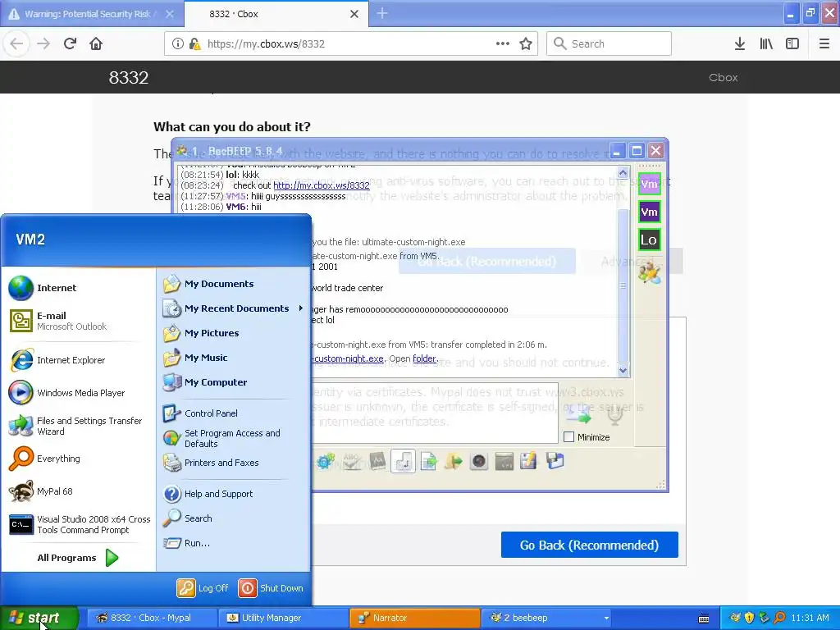Click the Everything magnifier tray icon
This screenshot has height=630, width=840.
[779, 618]
